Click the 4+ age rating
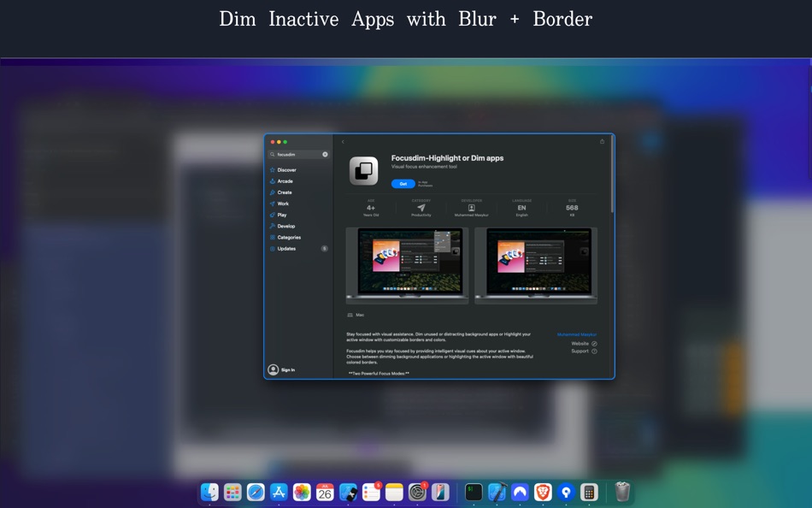Viewport: 812px width, 508px height. [371, 208]
